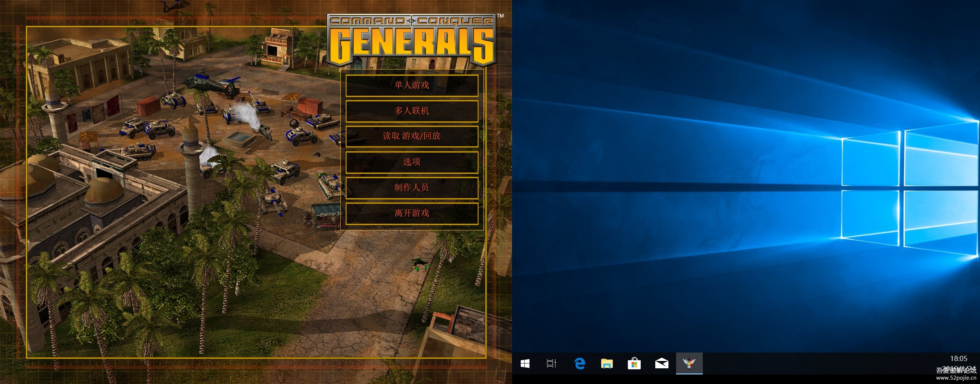The width and height of the screenshot is (980, 384).
Task: Exit the game via 离开游戏
Action: tap(412, 213)
